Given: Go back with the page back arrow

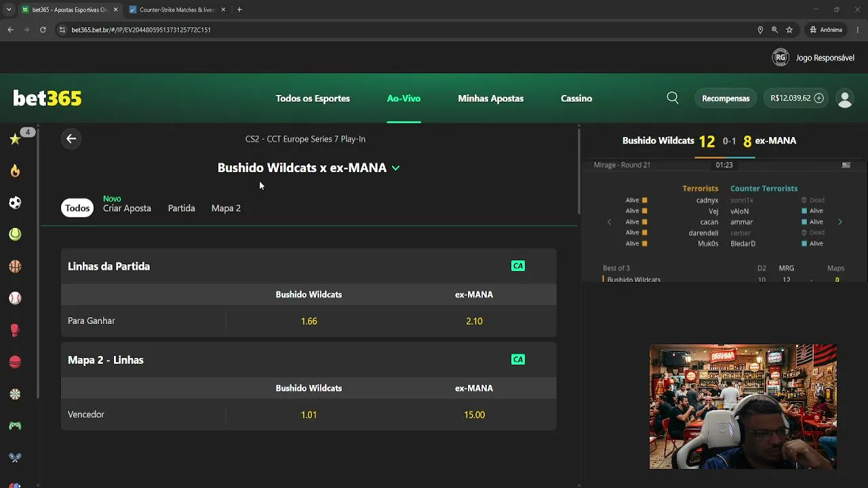Looking at the screenshot, I should [x=71, y=139].
